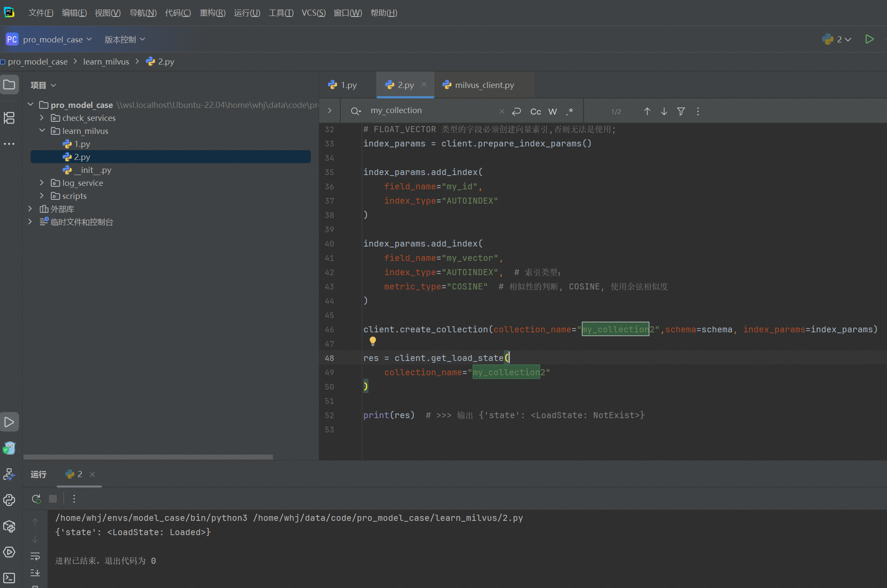The height and width of the screenshot is (588, 887).
Task: Collapse the learn_milvus folder
Action: (42, 131)
